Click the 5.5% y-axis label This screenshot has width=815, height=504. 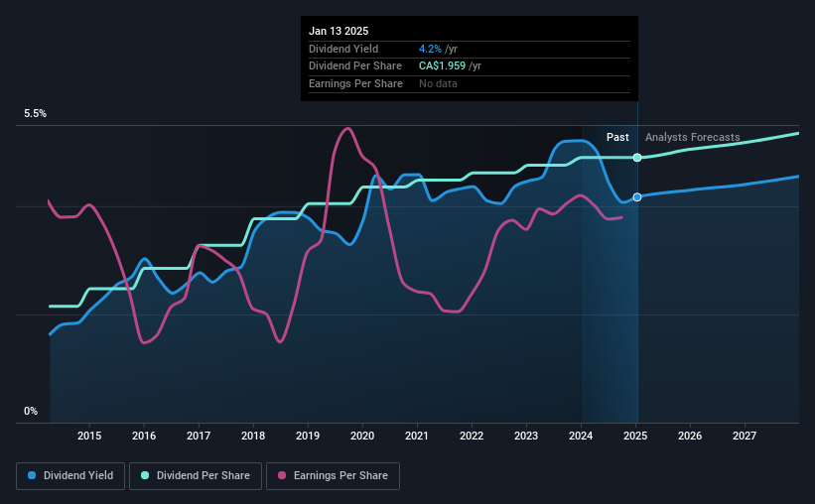coord(35,114)
